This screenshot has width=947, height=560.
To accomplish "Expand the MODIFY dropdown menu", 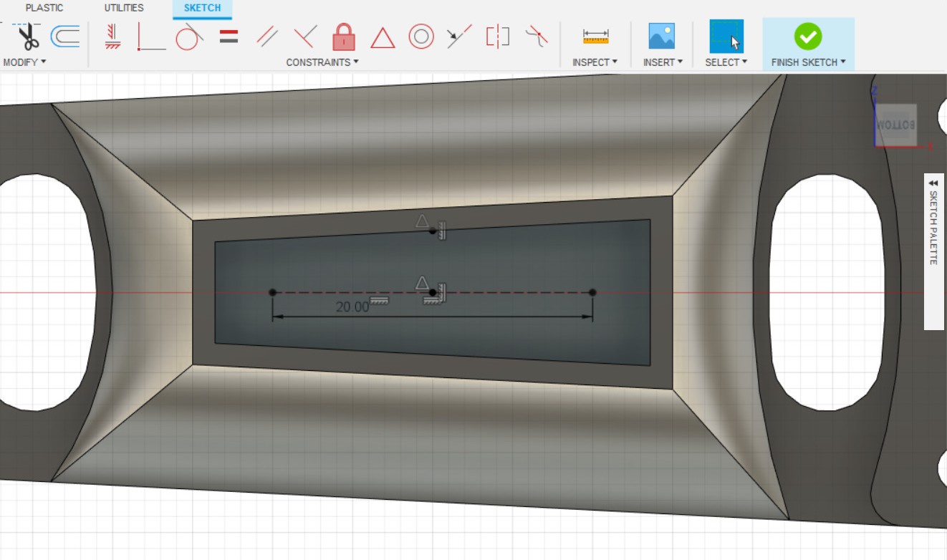I will (24, 62).
